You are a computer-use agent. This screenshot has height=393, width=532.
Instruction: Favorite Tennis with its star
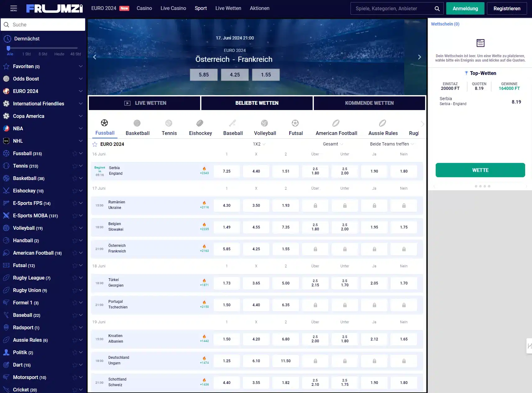(x=75, y=166)
